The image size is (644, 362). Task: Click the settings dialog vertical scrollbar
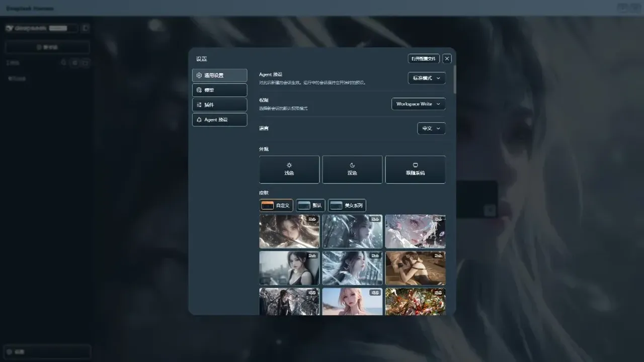[x=455, y=79]
